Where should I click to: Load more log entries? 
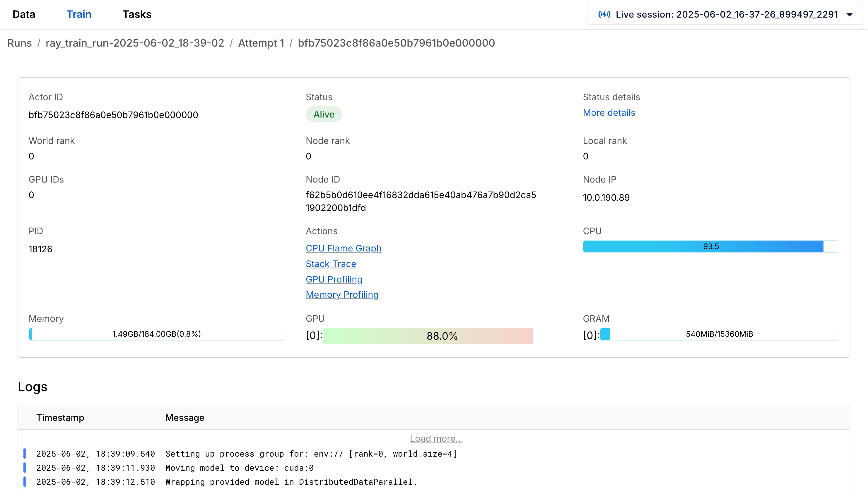coord(436,438)
